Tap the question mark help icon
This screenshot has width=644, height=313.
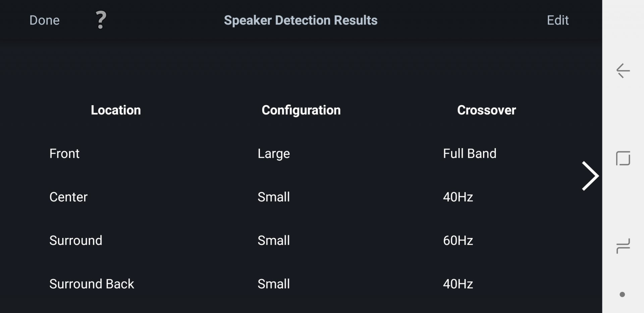(101, 20)
